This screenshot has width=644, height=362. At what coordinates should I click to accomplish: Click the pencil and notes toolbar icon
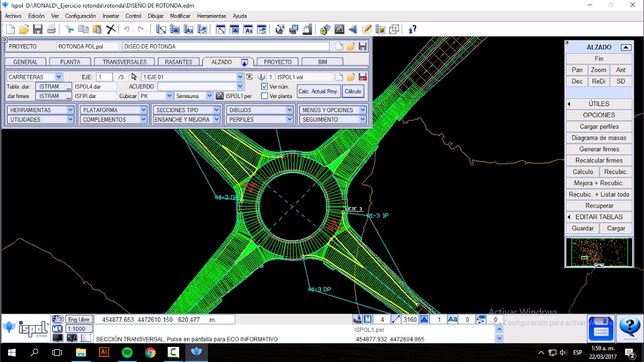pos(366,30)
